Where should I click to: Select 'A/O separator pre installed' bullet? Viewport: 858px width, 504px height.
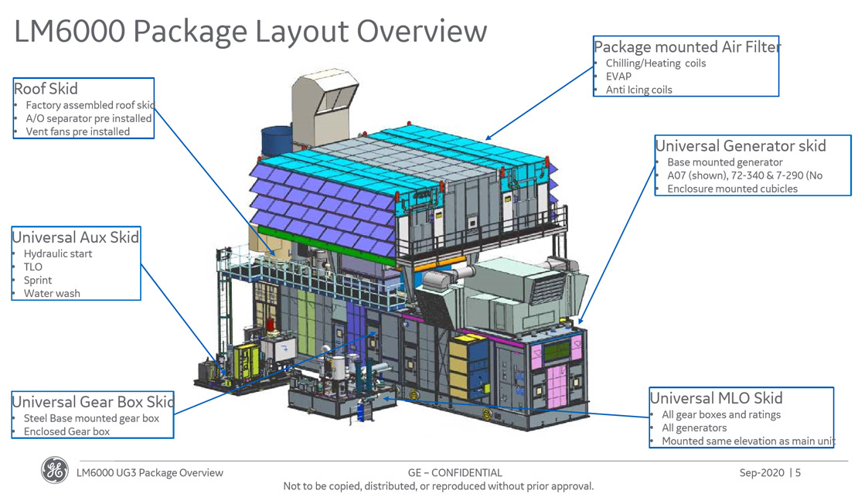89,118
